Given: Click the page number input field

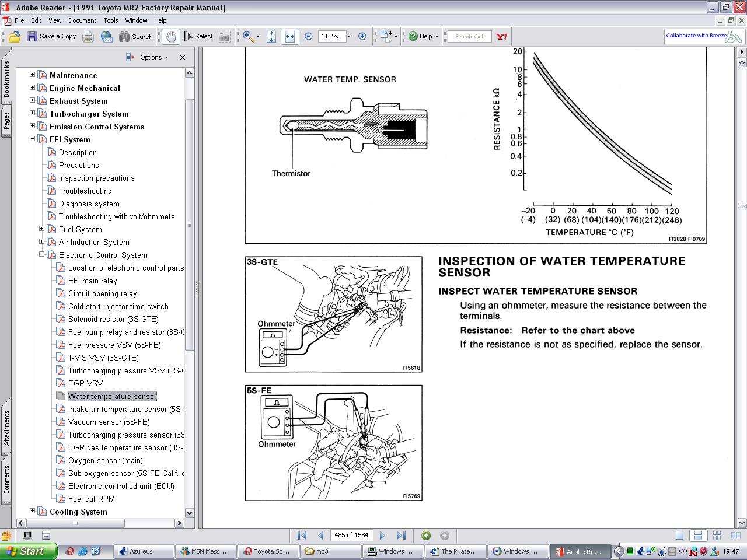Looking at the screenshot, I should [x=351, y=535].
